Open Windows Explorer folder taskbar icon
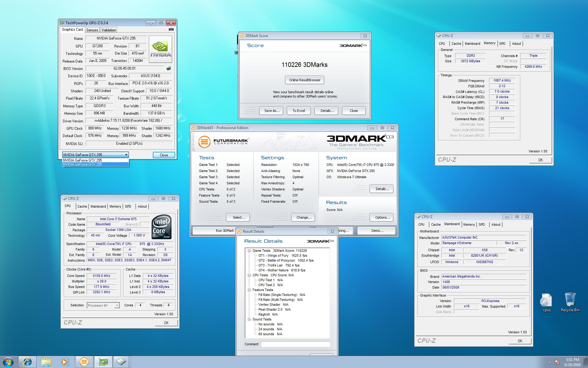 point(46,362)
